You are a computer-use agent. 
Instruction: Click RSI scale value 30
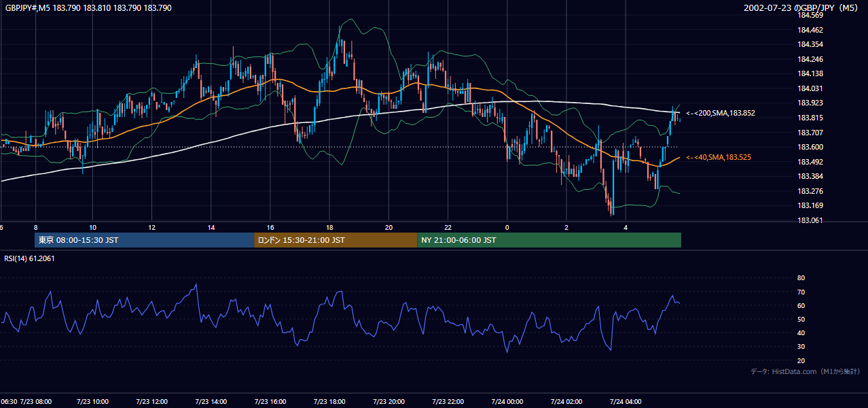(x=801, y=347)
